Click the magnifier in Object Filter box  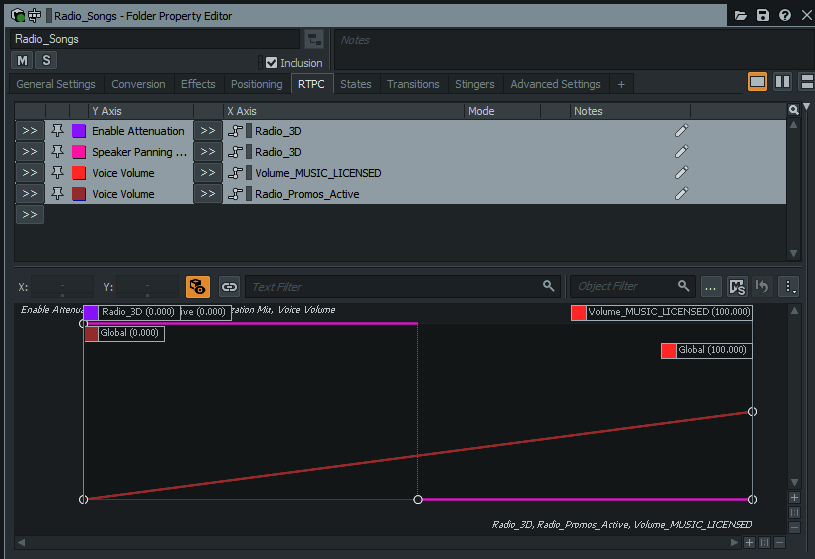pyautogui.click(x=683, y=285)
